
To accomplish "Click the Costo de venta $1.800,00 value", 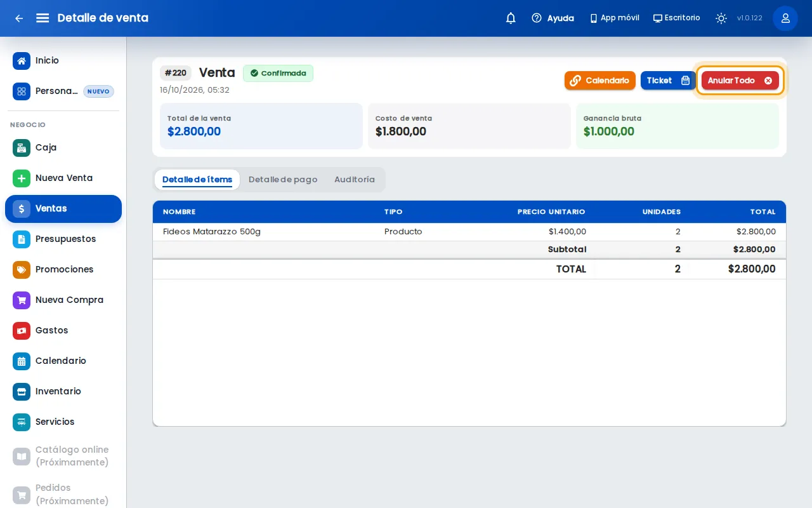I will [401, 132].
